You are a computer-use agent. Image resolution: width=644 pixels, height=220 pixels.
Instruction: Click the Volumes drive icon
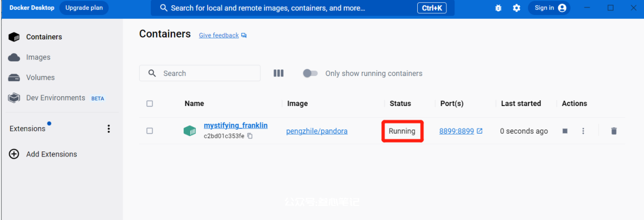14,78
